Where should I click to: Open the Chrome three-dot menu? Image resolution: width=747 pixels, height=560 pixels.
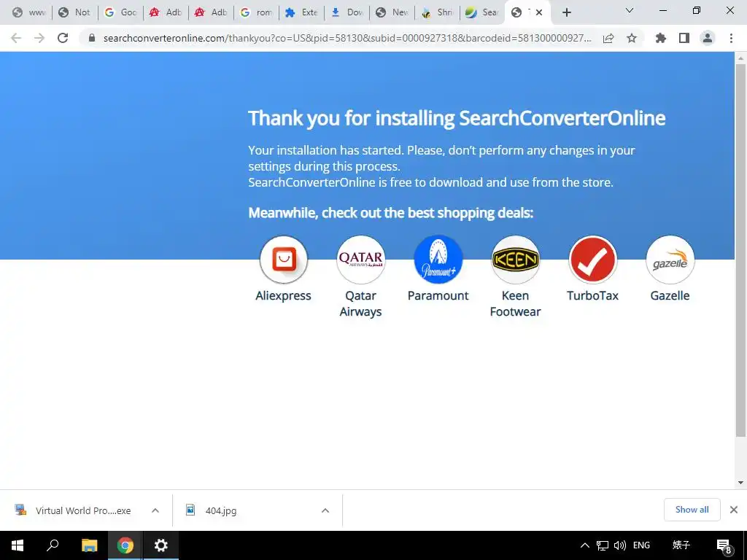pyautogui.click(x=731, y=38)
